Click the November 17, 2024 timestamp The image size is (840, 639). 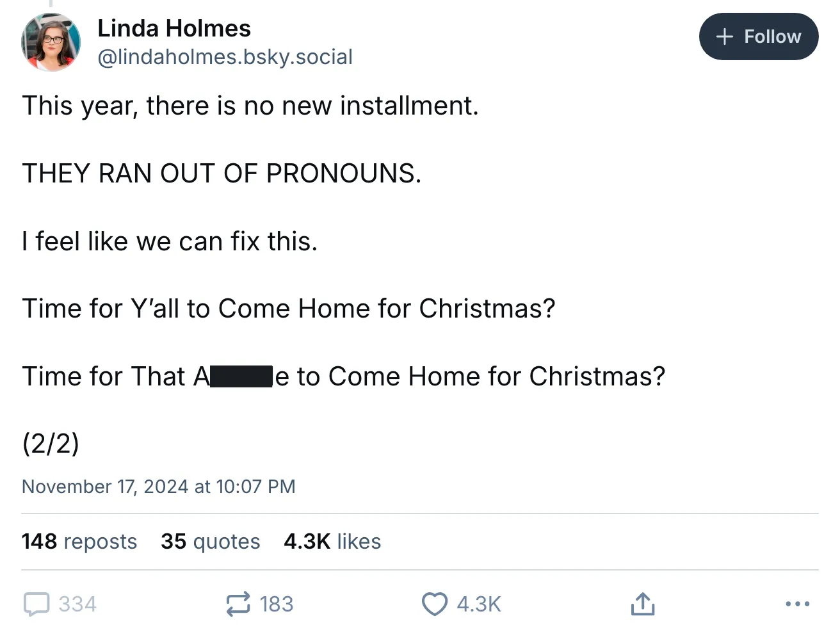pos(159,487)
